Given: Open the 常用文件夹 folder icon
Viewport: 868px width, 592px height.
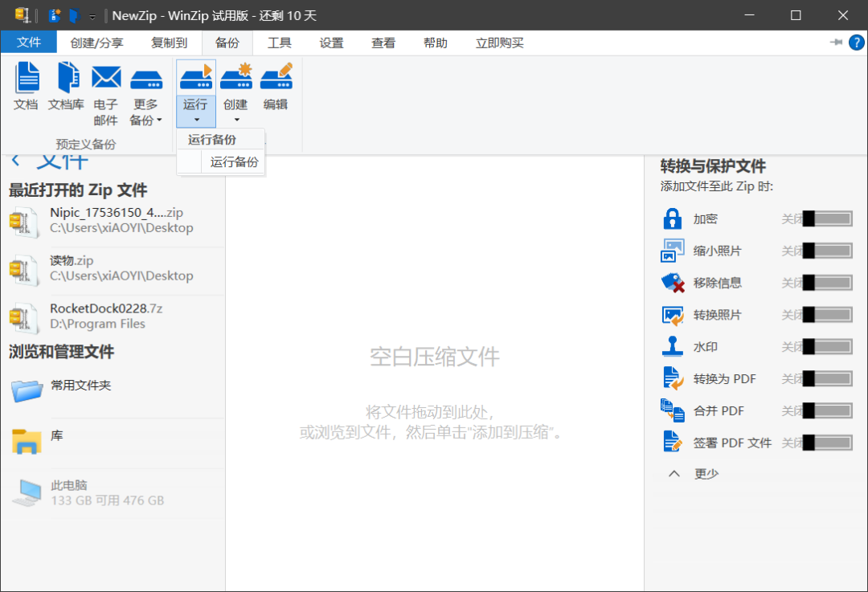Looking at the screenshot, I should (27, 390).
